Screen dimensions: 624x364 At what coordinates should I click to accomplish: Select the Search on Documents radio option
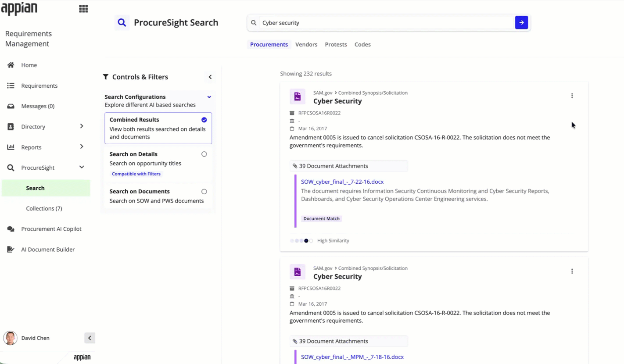pos(204,192)
